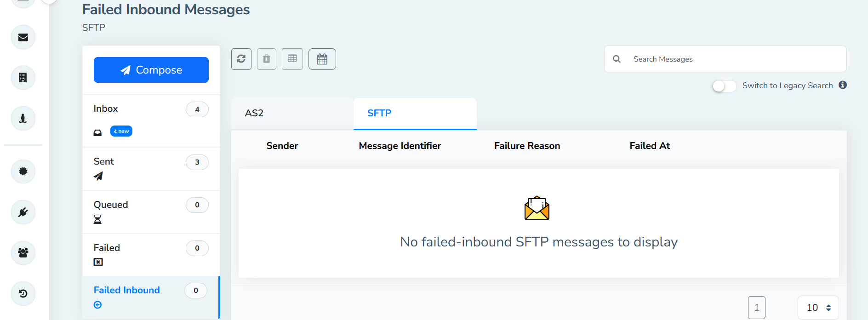Click the plug icon in sidebar
The image size is (868, 320).
point(23,212)
